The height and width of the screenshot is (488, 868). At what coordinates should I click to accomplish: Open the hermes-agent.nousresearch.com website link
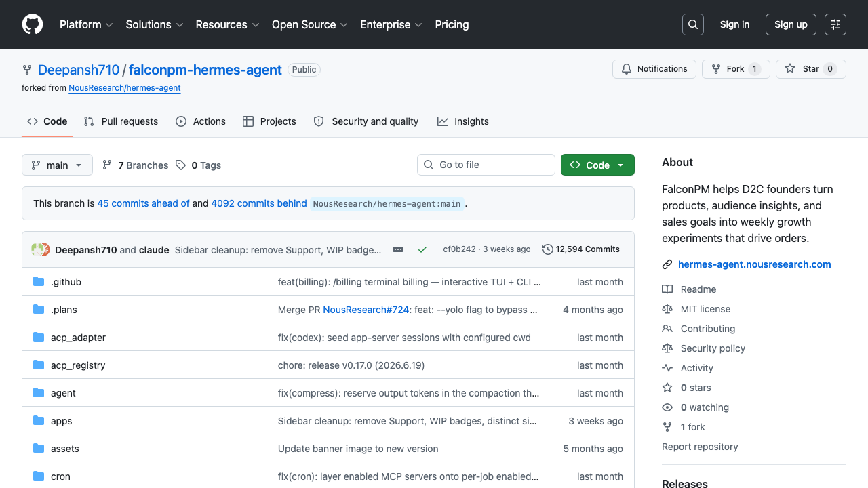coord(755,264)
